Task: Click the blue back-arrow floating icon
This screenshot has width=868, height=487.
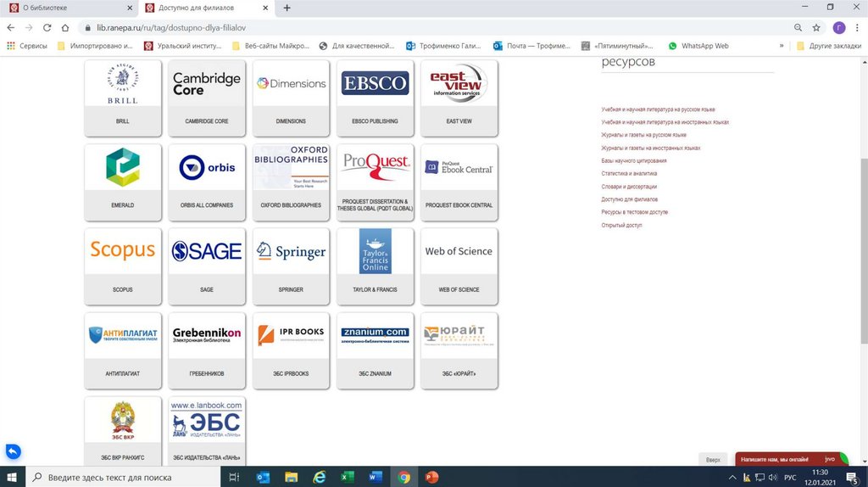Action: [x=14, y=451]
